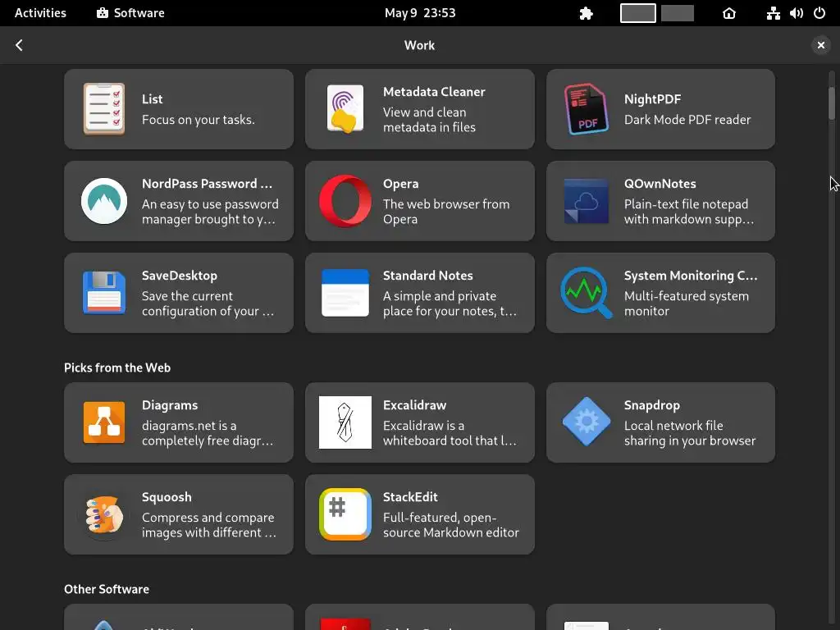Image resolution: width=840 pixels, height=630 pixels.
Task: Click the home icon in top bar
Action: (729, 13)
